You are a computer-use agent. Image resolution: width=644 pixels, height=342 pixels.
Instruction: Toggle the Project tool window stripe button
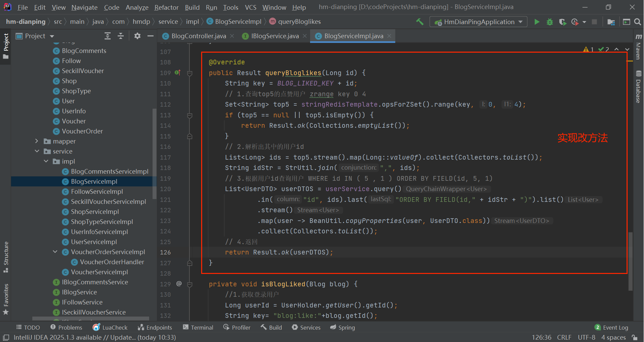[6, 46]
